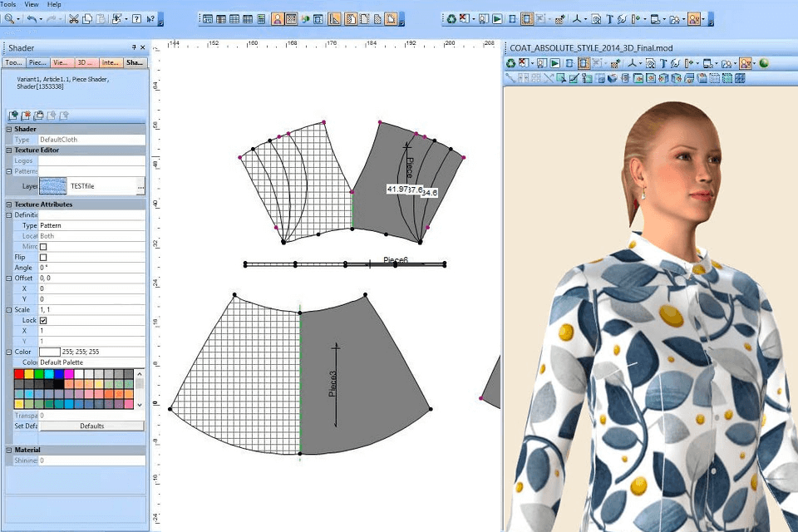798x532 pixels.
Task: Collapse the Color group
Action: pos(9,352)
